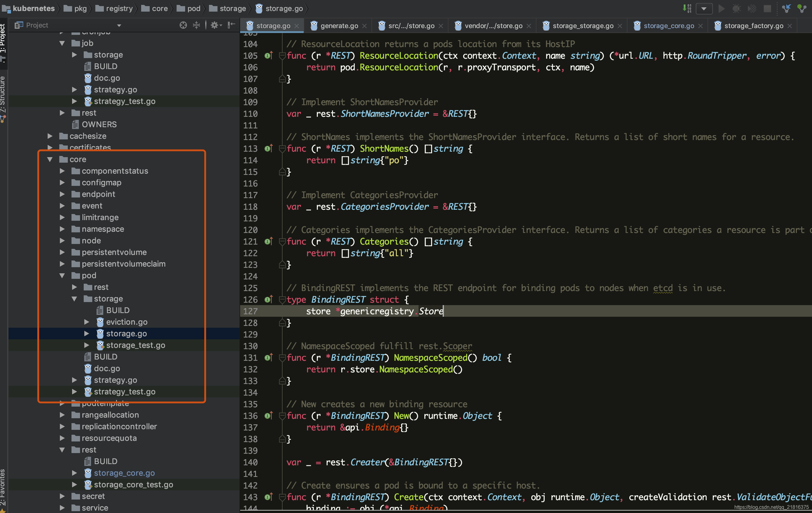Click the gutter implements icon on line 136

269,415
